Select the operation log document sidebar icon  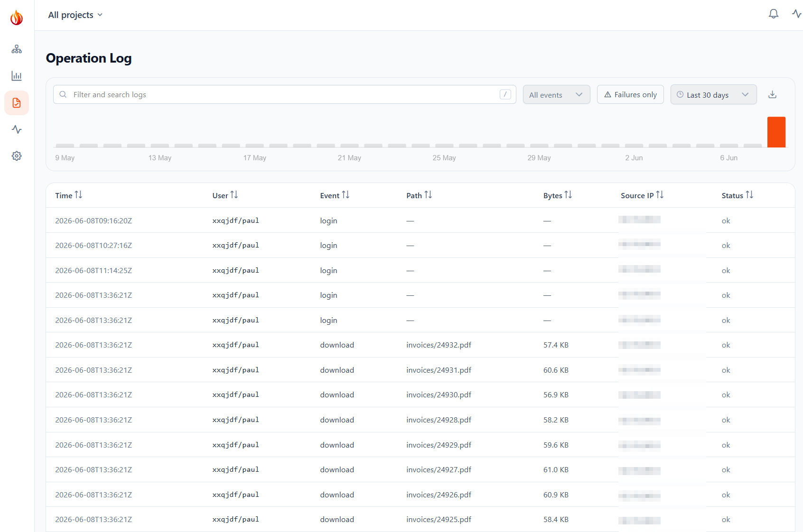tap(17, 103)
